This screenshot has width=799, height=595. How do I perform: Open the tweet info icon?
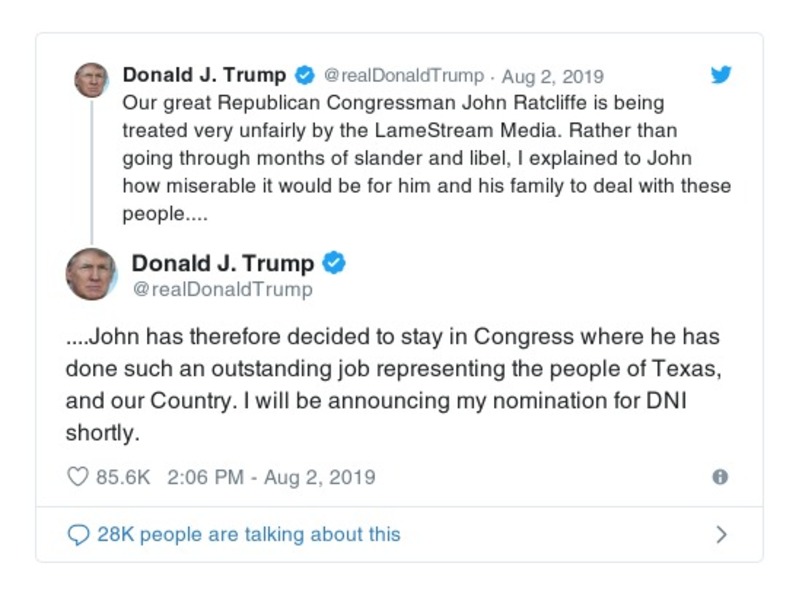(x=720, y=477)
